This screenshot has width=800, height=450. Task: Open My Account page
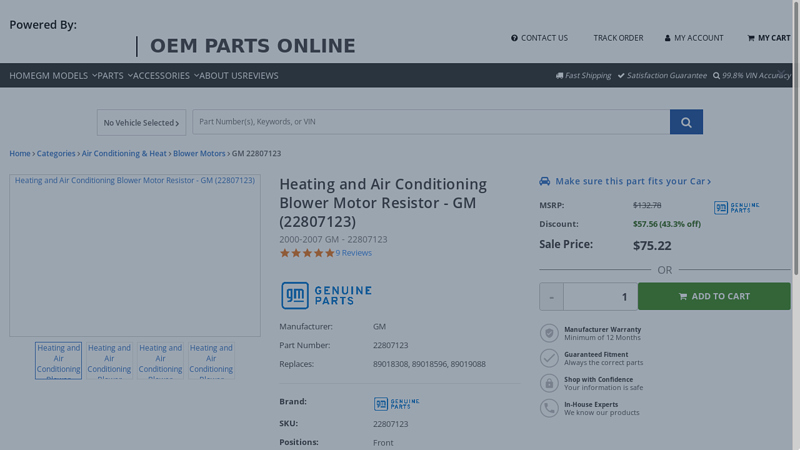pos(694,38)
